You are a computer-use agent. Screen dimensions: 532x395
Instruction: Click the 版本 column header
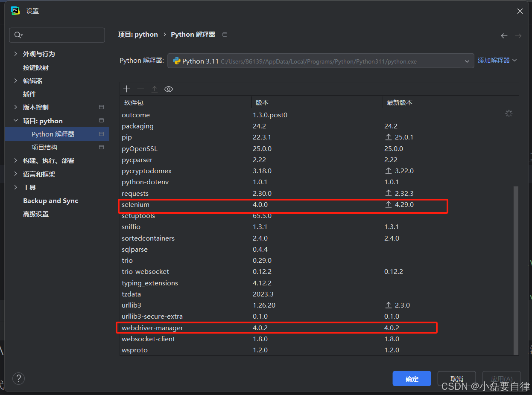[x=317, y=102]
